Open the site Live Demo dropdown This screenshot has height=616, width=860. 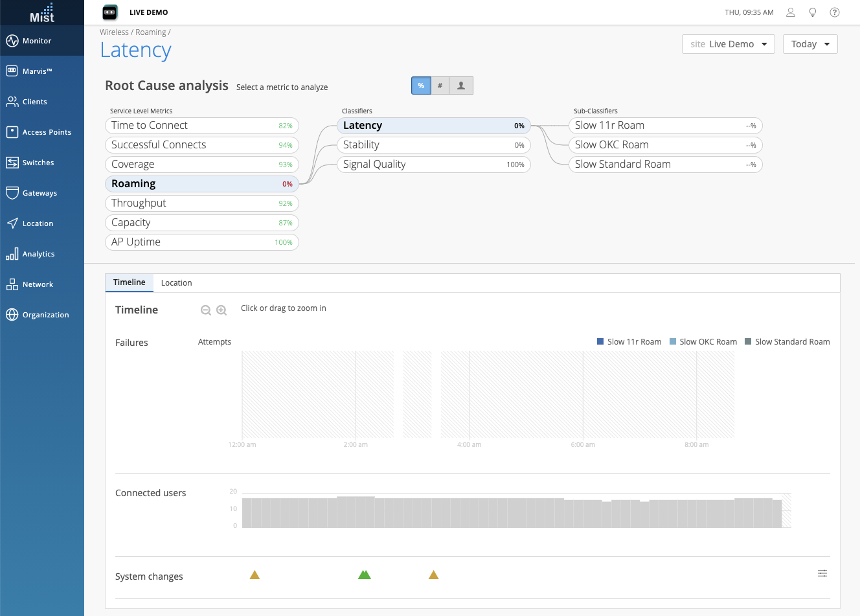[x=728, y=44]
